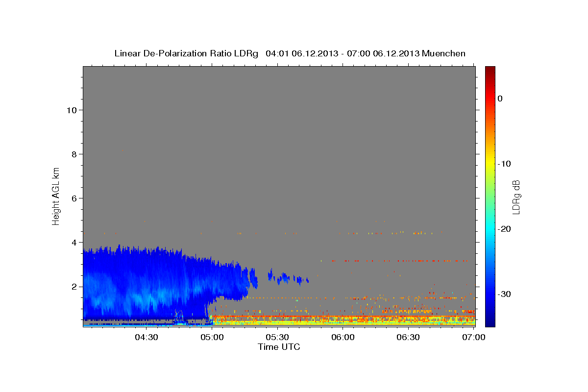588x392 pixels.
Task: Click the 05:30 time tick label
Action: tap(277, 337)
